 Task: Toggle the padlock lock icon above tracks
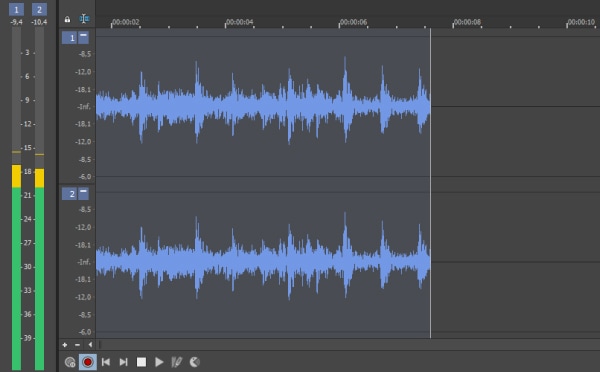(x=67, y=19)
